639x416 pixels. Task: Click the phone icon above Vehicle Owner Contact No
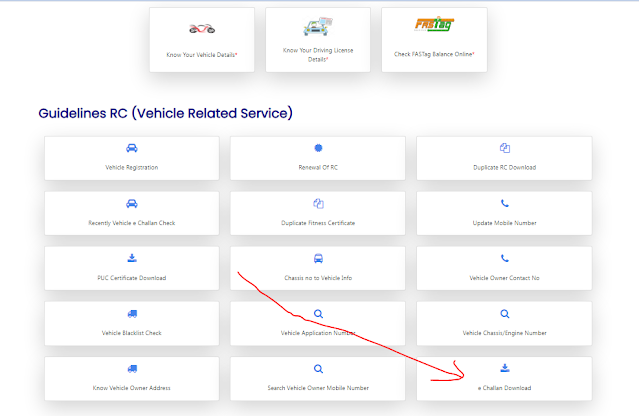click(505, 258)
